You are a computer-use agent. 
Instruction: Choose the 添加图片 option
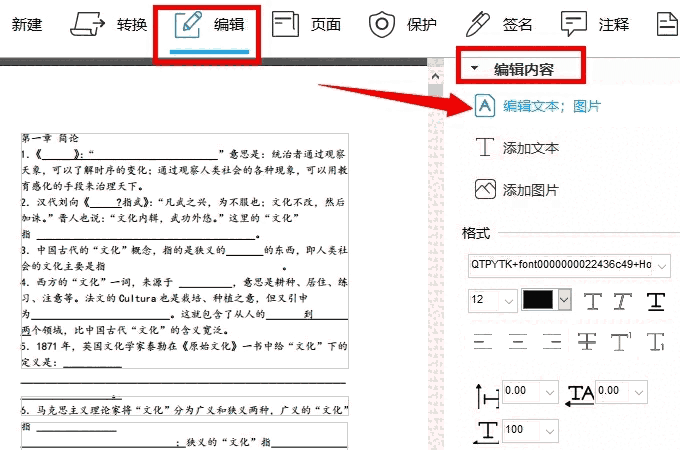[531, 190]
